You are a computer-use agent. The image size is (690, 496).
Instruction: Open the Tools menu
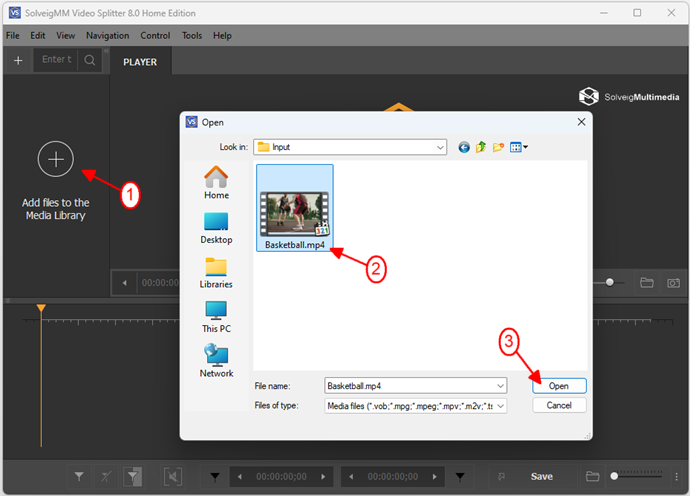192,36
